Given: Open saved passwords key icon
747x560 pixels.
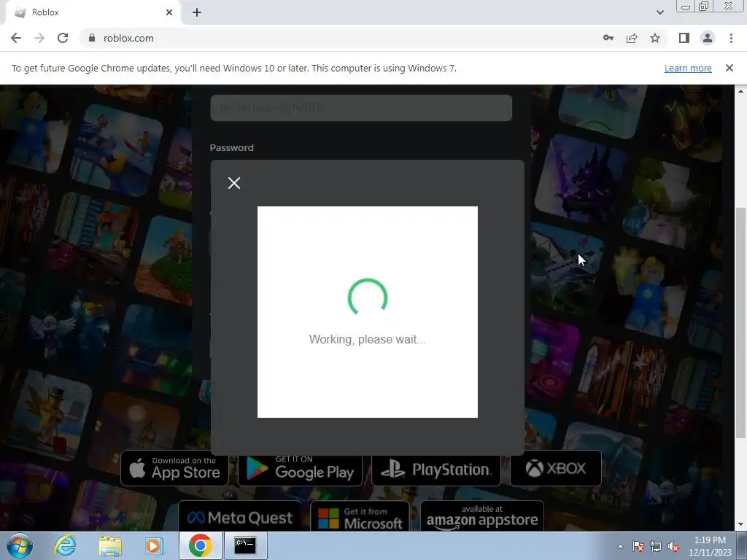Looking at the screenshot, I should (x=608, y=38).
